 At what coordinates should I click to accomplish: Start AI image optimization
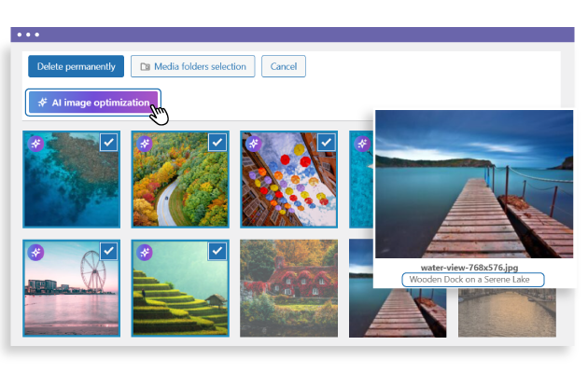tap(93, 103)
